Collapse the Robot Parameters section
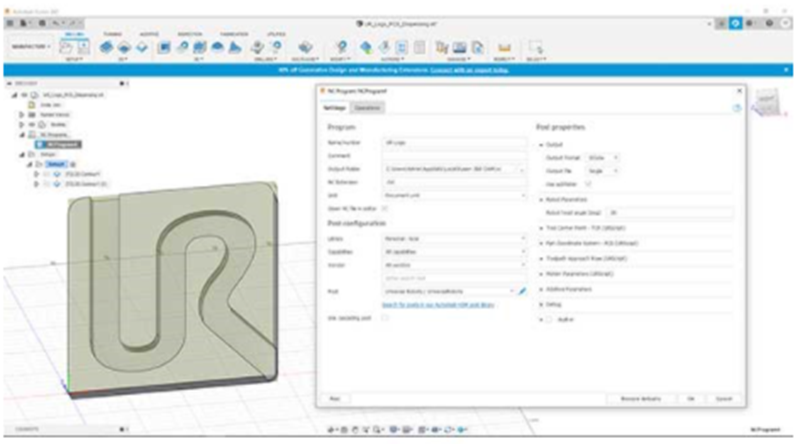This screenshot has width=800, height=444. tap(541, 200)
